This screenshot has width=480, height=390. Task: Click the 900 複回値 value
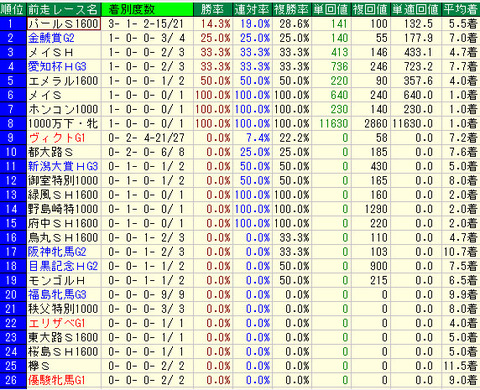click(x=379, y=266)
